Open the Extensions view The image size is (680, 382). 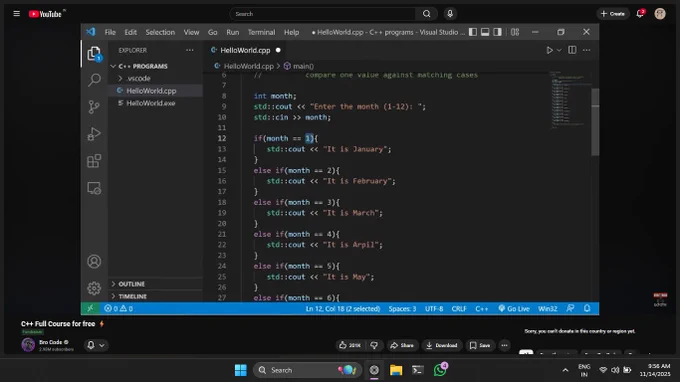[94, 161]
